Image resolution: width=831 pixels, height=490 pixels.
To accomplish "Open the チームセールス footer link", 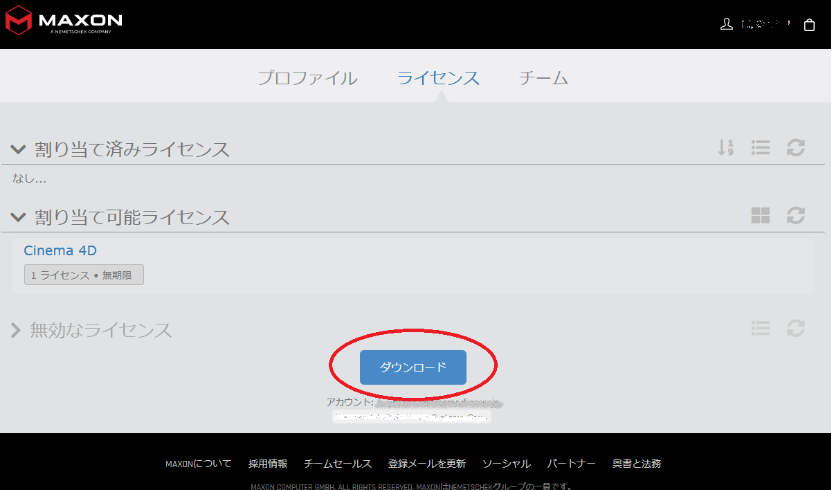I will click(x=338, y=464).
